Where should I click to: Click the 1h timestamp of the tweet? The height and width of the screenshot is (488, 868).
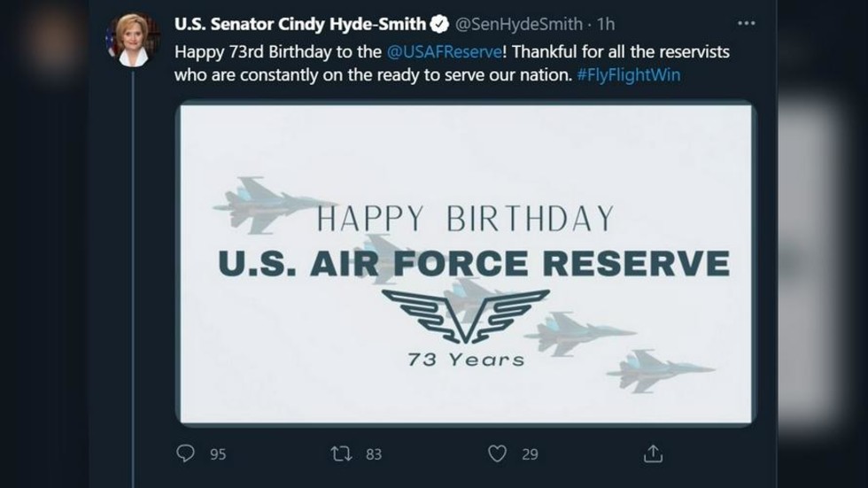[x=607, y=24]
